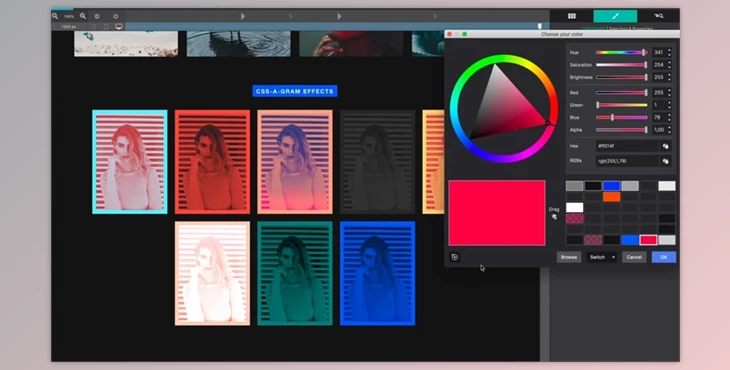Adjust the Red channel slider
Viewport: 730px width, 370px height.
point(622,93)
